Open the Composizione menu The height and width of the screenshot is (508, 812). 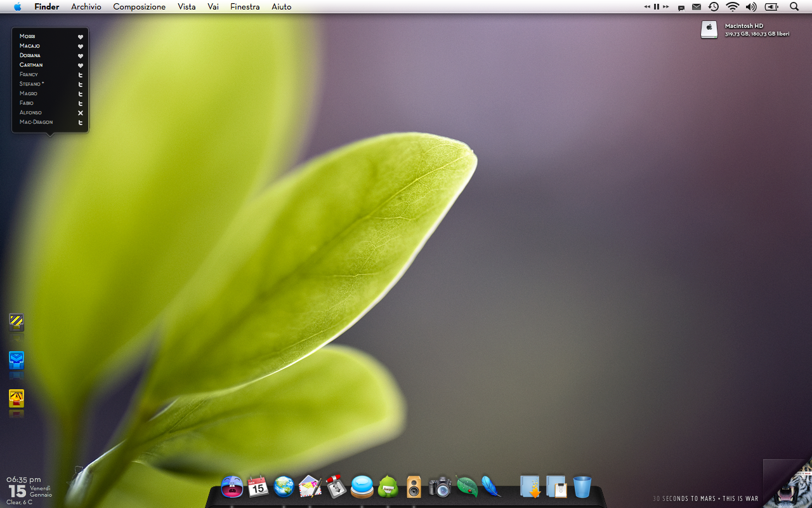pos(140,6)
